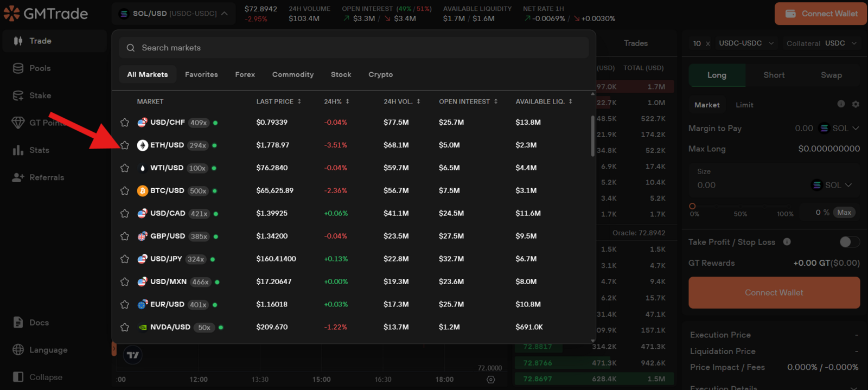
Task: Switch to the Forex markets tab
Action: point(245,74)
